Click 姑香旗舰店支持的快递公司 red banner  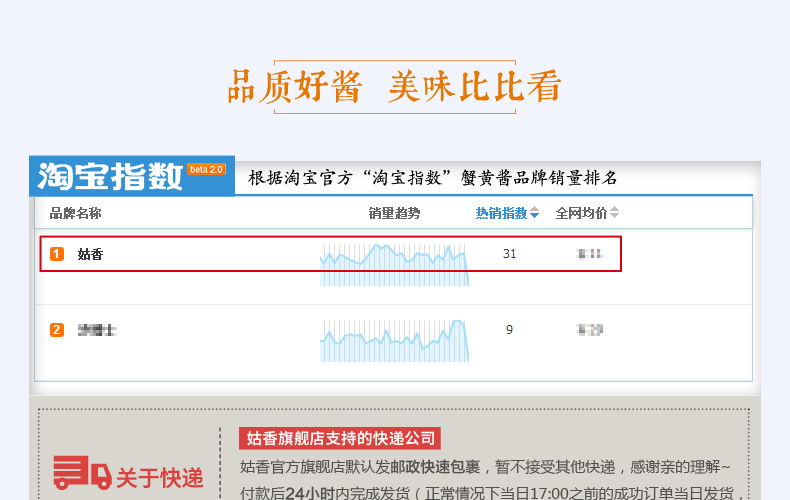[340, 438]
